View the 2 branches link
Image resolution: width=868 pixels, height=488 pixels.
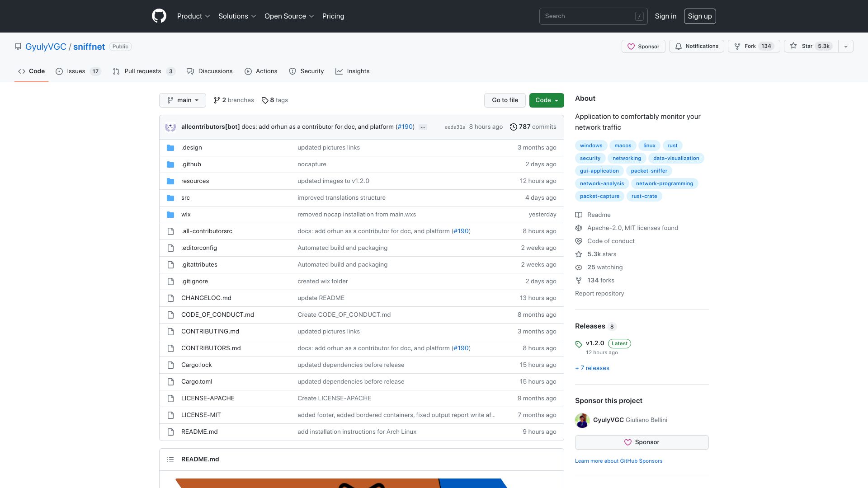point(234,100)
